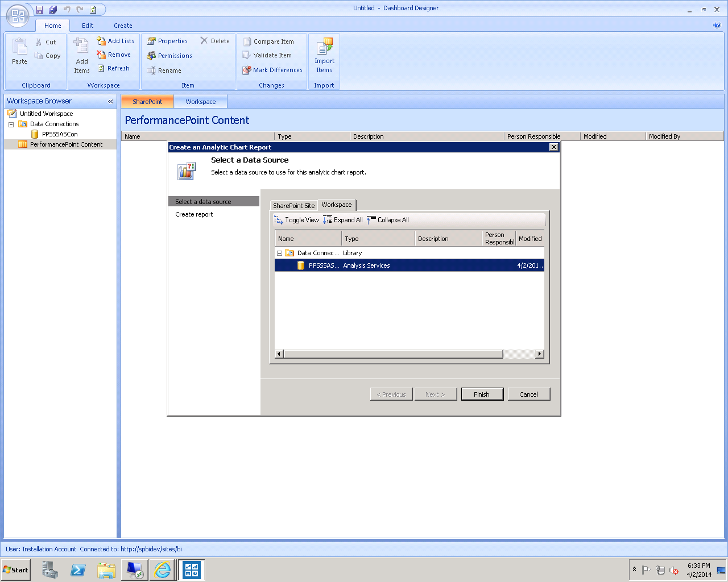The image size is (728, 582).
Task: Click the Add Items icon
Action: tap(81, 47)
